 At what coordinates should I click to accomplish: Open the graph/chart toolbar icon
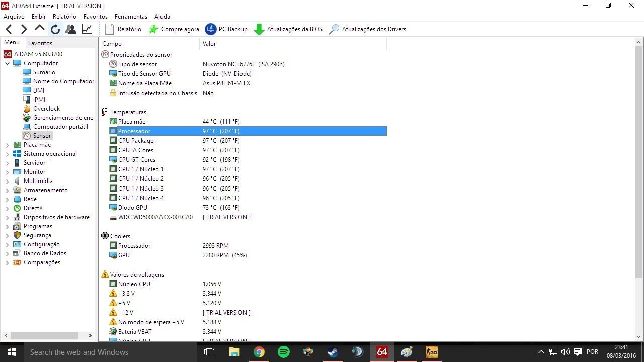(87, 29)
